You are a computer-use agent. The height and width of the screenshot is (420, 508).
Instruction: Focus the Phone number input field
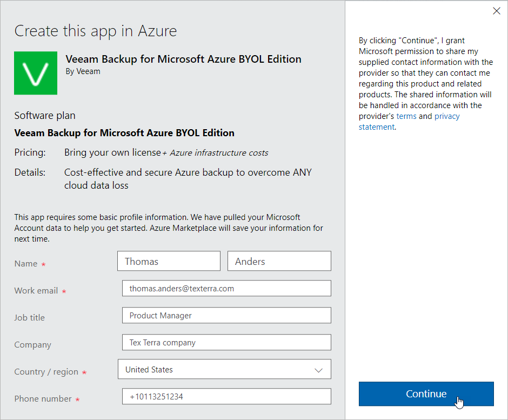(x=226, y=397)
